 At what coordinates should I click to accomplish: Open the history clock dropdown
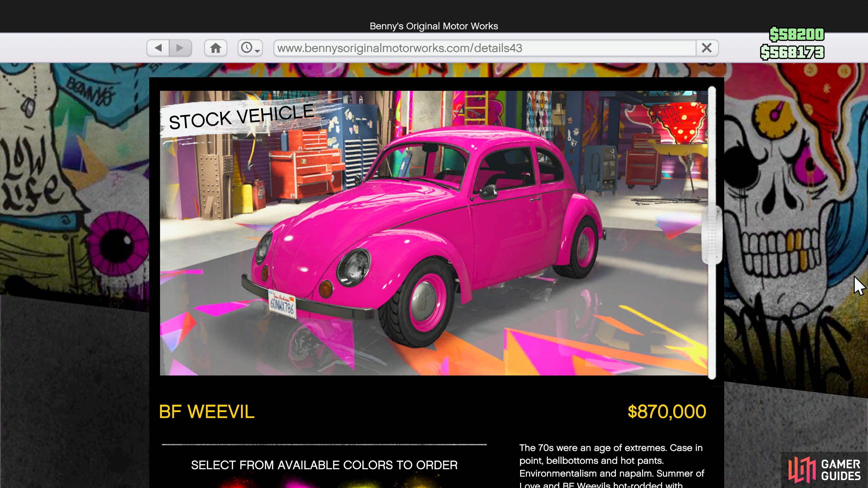(x=250, y=48)
